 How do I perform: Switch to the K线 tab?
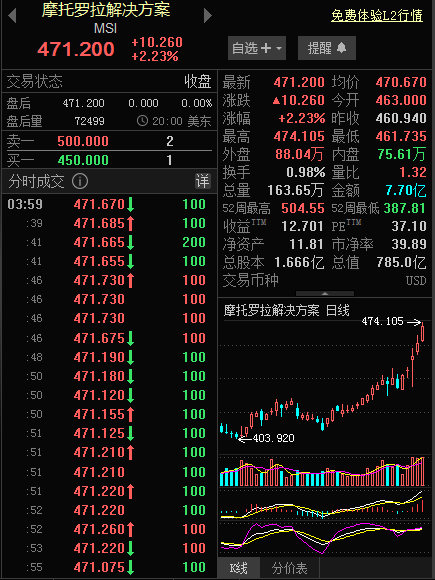coord(239,568)
